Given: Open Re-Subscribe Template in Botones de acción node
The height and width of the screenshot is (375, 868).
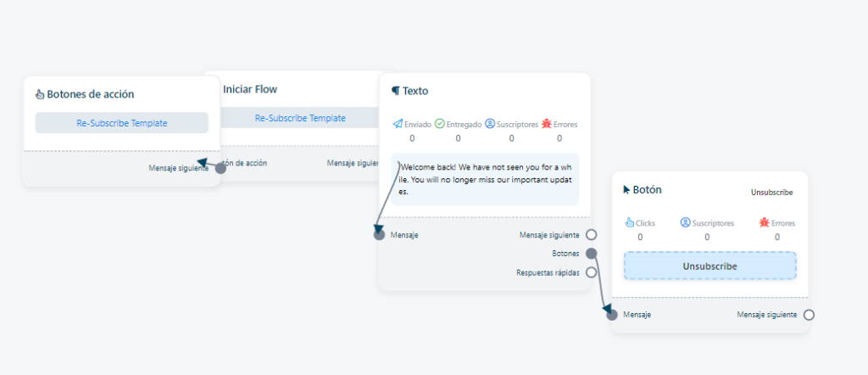Looking at the screenshot, I should tap(122, 123).
